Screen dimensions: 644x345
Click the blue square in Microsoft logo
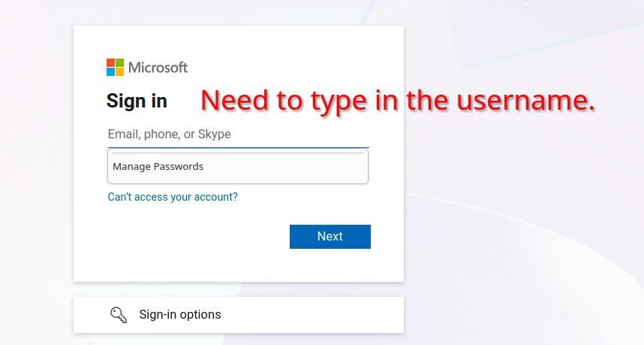pos(111,72)
